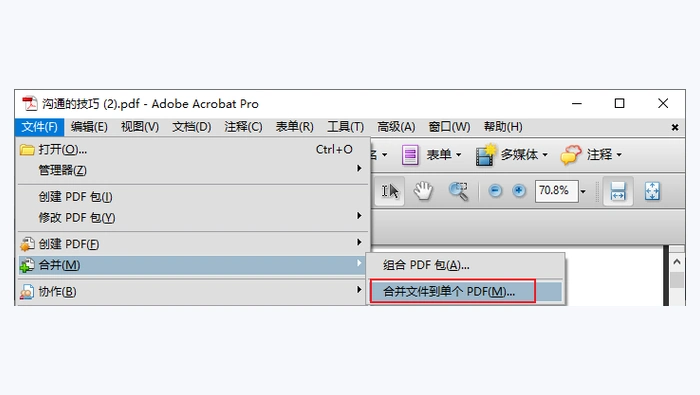Expand the 多媒体 toolbar dropdown arrow

click(x=545, y=155)
